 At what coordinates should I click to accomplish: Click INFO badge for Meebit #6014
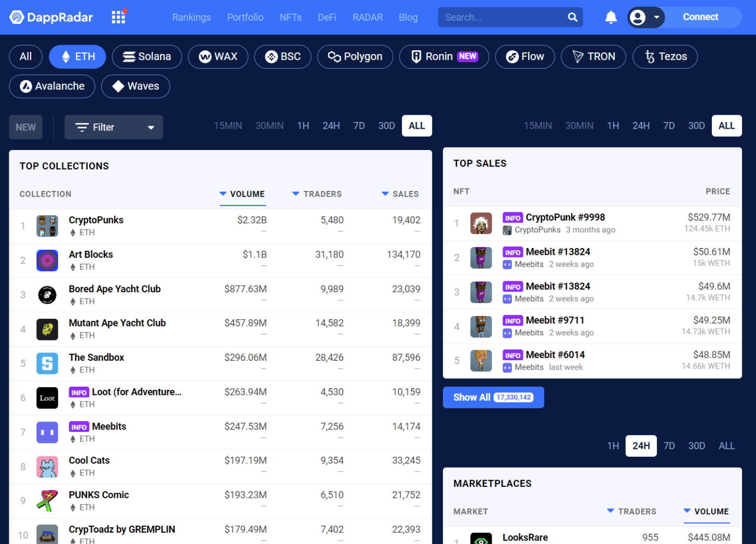(x=512, y=356)
